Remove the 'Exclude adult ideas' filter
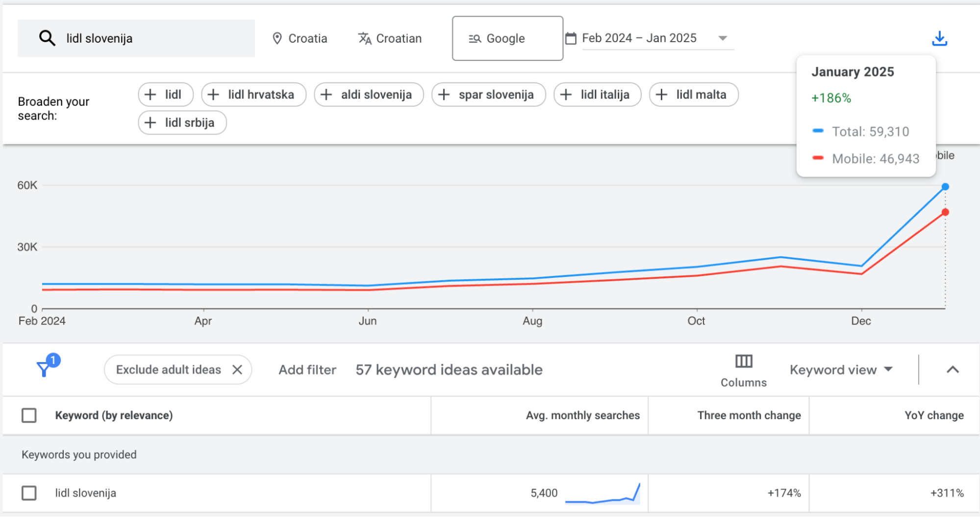Viewport: 980px width, 517px height. tap(237, 369)
